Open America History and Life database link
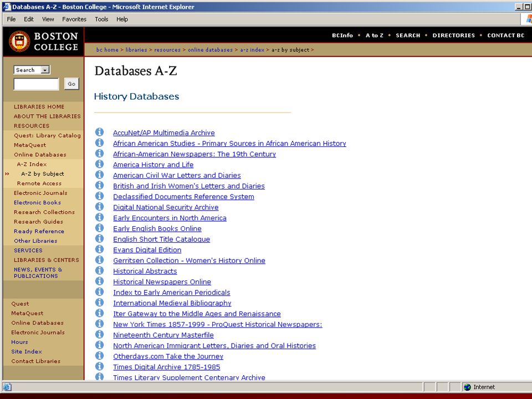The image size is (532, 399). click(154, 165)
